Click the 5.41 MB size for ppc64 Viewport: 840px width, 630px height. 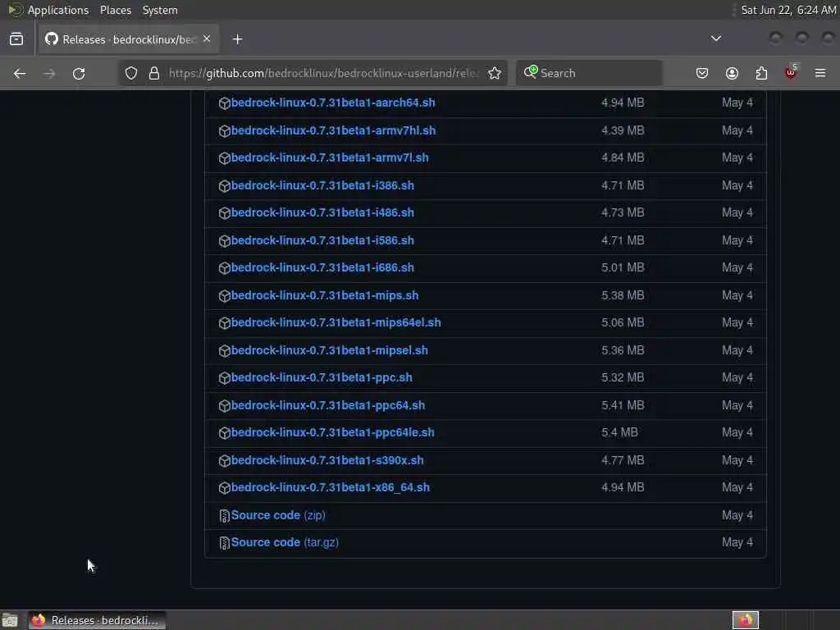(623, 405)
